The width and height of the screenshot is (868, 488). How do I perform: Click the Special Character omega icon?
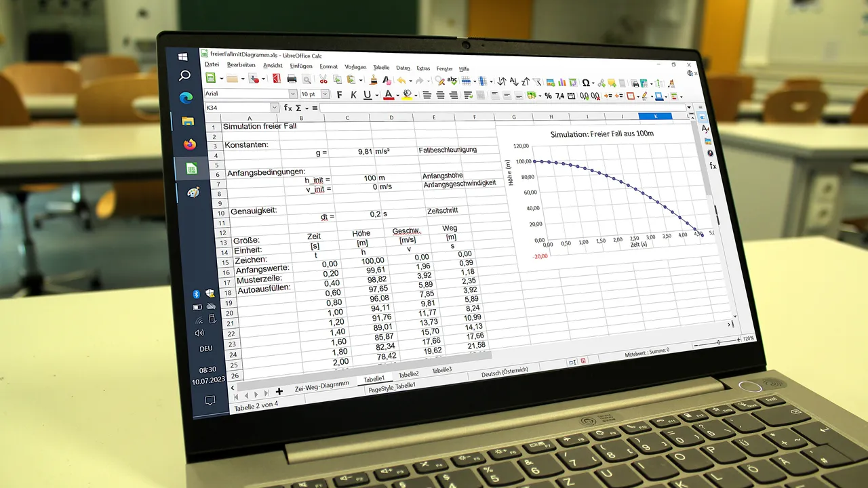tap(586, 83)
